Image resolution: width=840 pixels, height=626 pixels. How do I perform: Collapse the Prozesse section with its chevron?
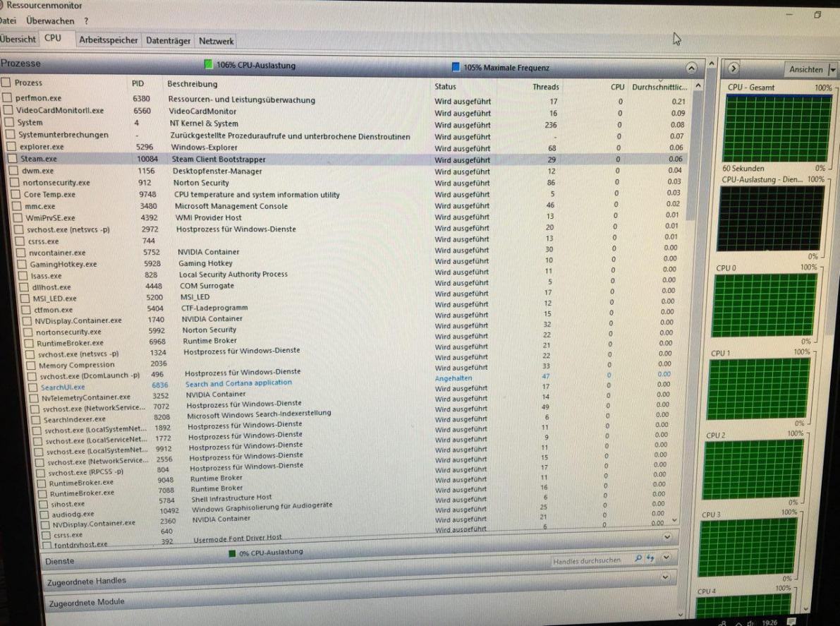tap(692, 68)
